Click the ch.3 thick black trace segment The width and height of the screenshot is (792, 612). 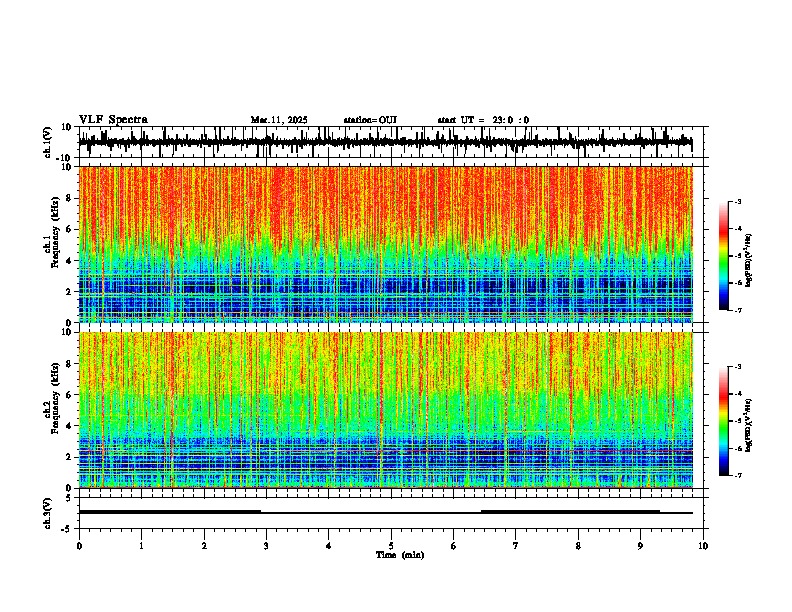(x=170, y=512)
